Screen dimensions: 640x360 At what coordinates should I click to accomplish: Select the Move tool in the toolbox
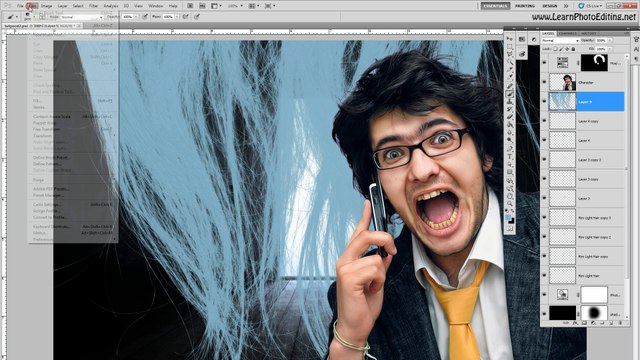pos(510,39)
